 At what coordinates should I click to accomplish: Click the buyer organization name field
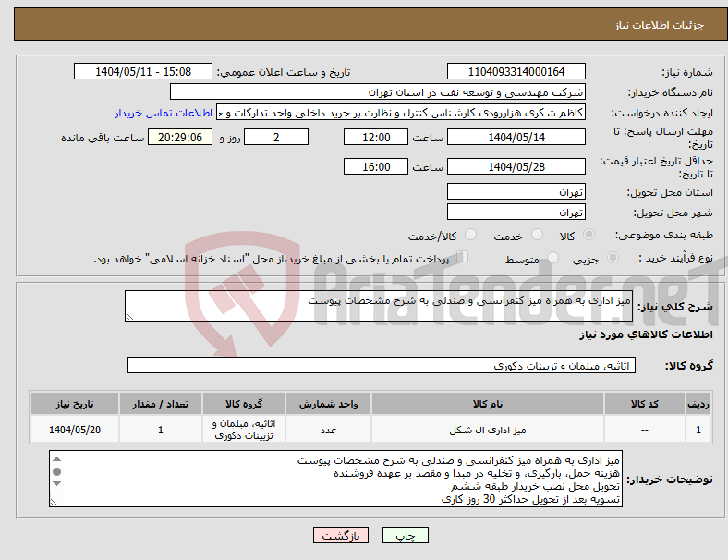(378, 91)
